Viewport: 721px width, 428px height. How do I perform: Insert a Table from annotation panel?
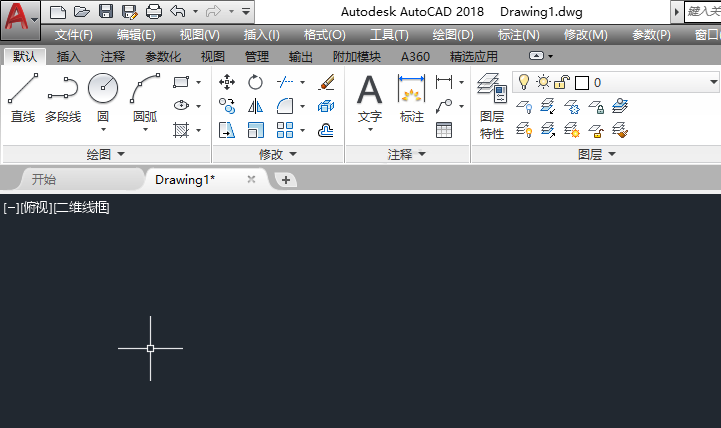coord(444,130)
